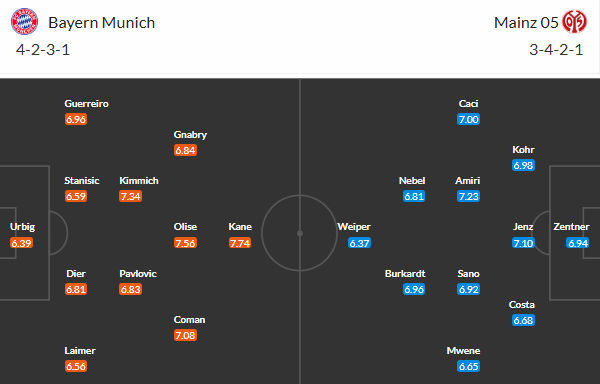
Task: Click Amiri's 7.23 rating badge
Action: [x=468, y=196]
